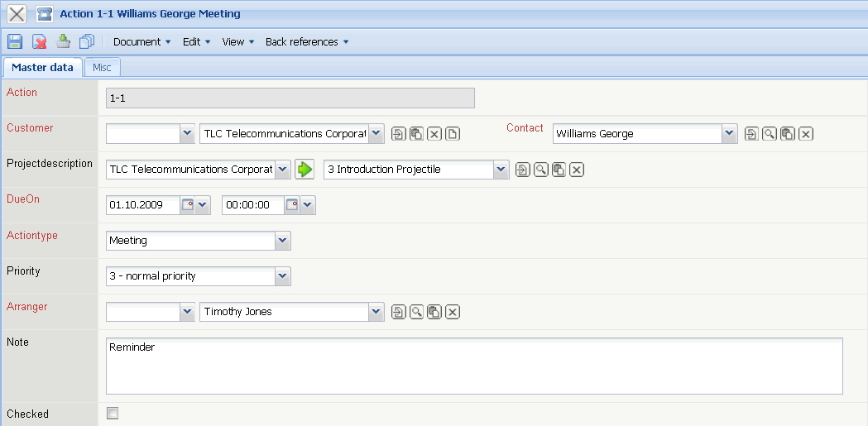
Task: Close the Action window with the X button
Action: click(x=17, y=14)
